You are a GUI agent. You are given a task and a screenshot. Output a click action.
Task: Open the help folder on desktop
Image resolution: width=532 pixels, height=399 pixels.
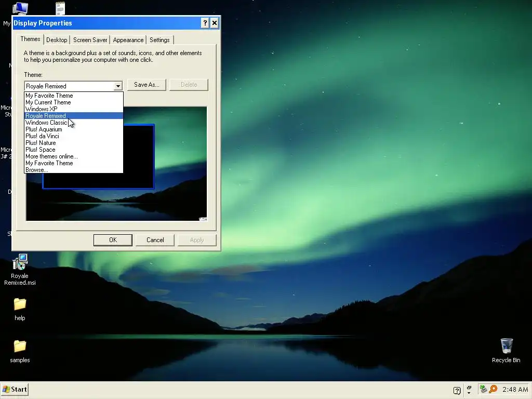(20, 309)
